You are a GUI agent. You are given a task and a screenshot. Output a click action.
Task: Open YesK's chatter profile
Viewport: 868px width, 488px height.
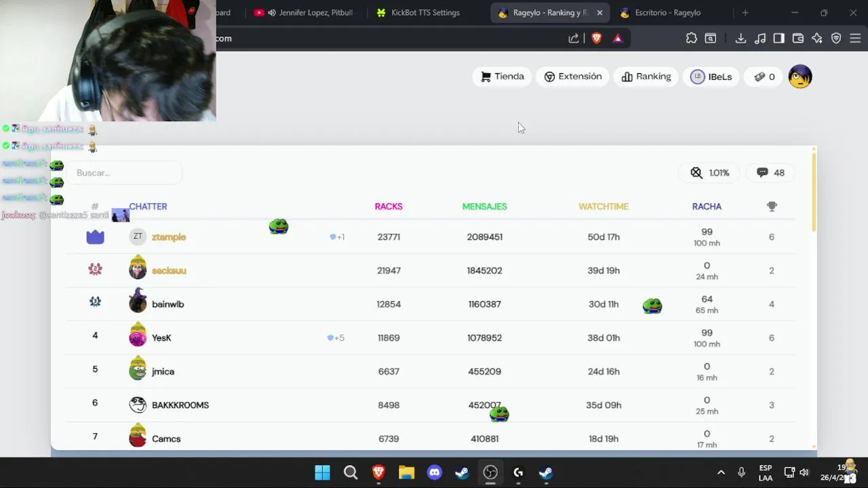(161, 338)
